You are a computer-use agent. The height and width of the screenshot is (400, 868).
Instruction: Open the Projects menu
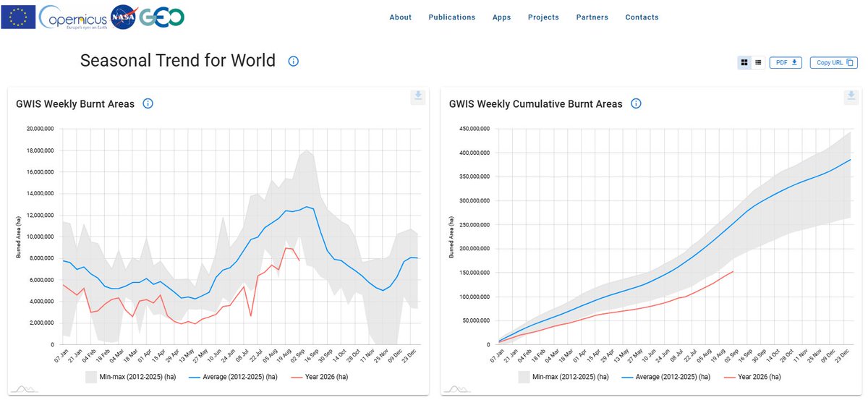(543, 17)
